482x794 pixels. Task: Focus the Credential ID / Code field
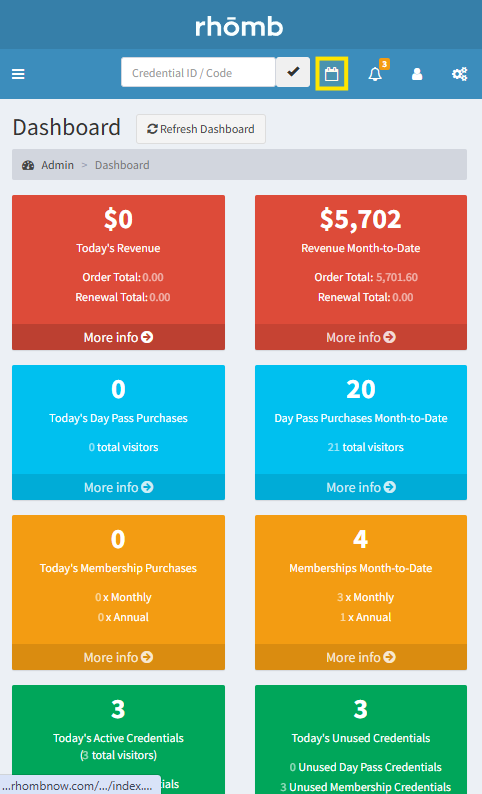point(198,72)
